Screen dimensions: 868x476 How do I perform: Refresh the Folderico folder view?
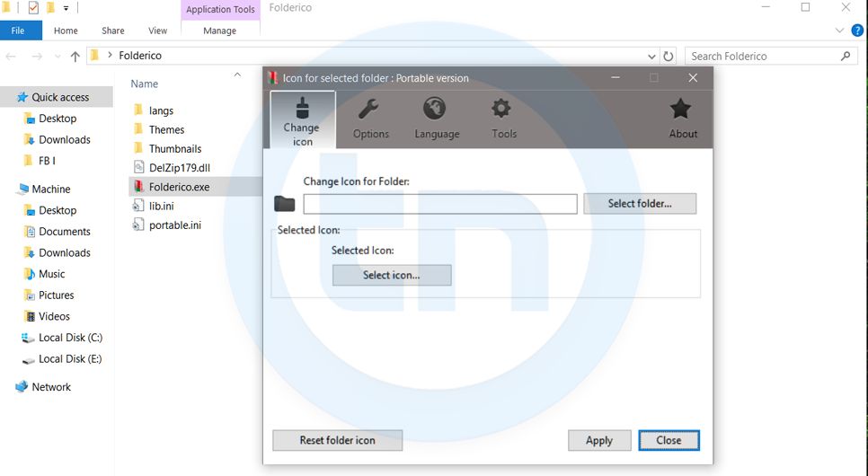pyautogui.click(x=669, y=57)
